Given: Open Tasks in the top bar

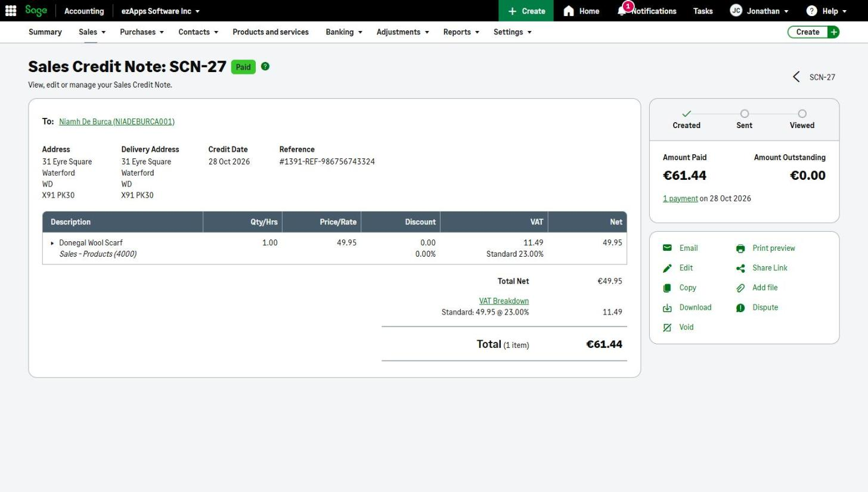Looking at the screenshot, I should (x=703, y=11).
